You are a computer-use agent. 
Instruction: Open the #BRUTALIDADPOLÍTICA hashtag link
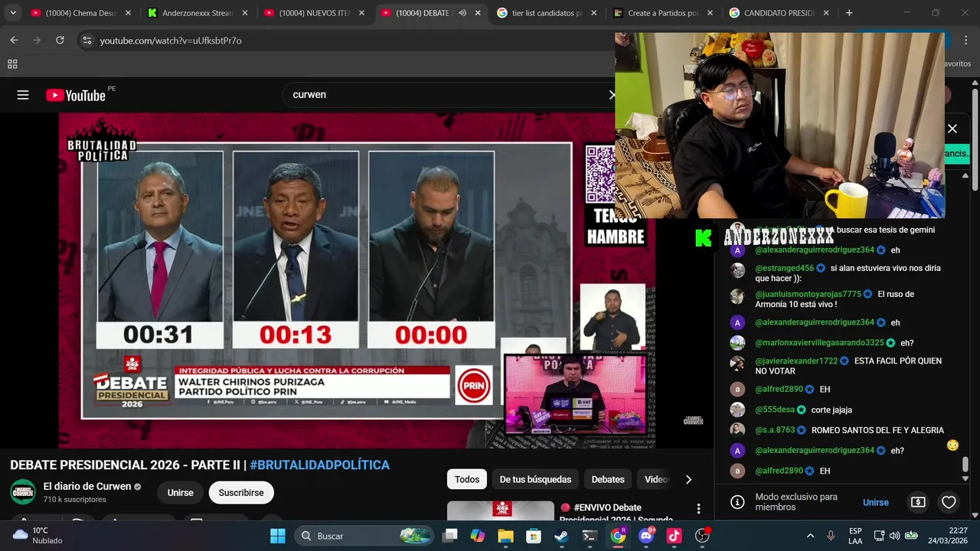pyautogui.click(x=319, y=465)
